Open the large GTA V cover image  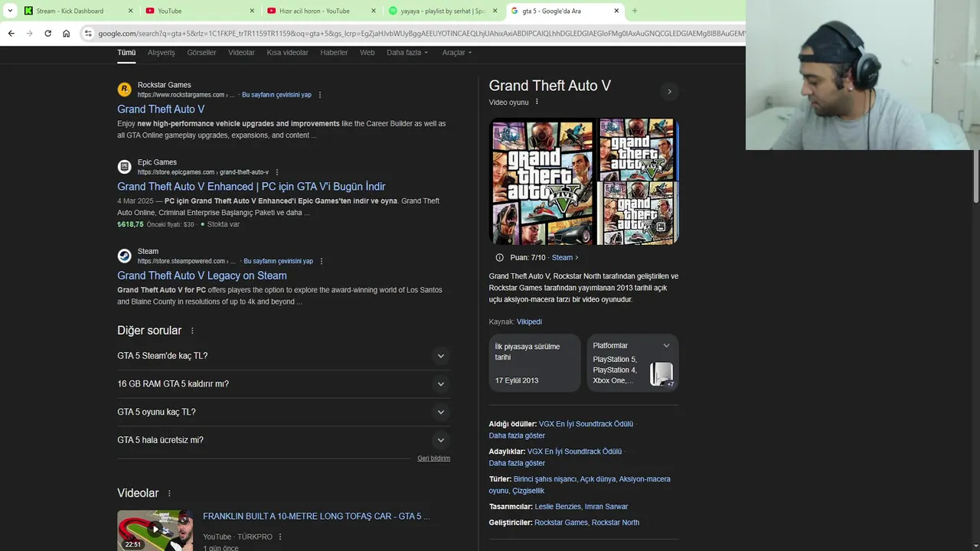[x=542, y=181]
